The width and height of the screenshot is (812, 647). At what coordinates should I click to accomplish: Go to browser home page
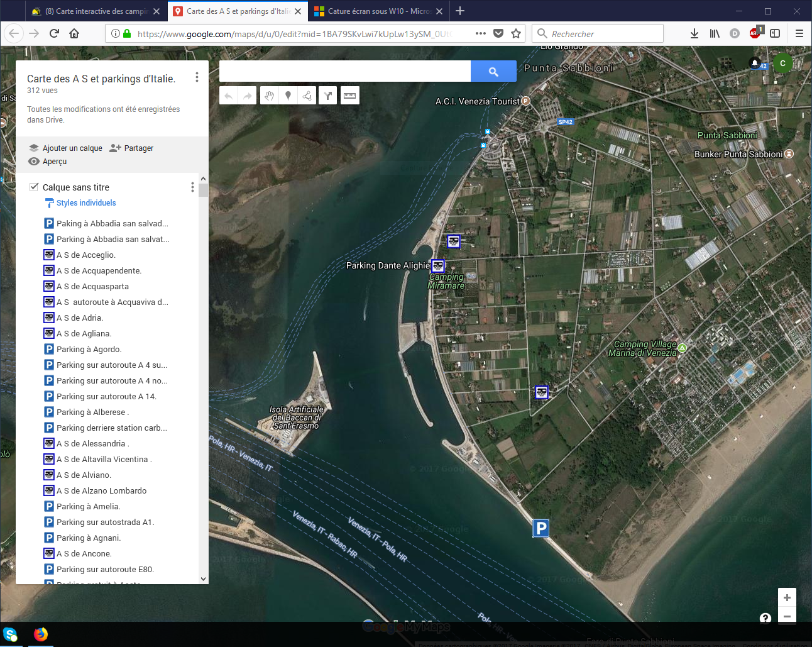(x=74, y=33)
